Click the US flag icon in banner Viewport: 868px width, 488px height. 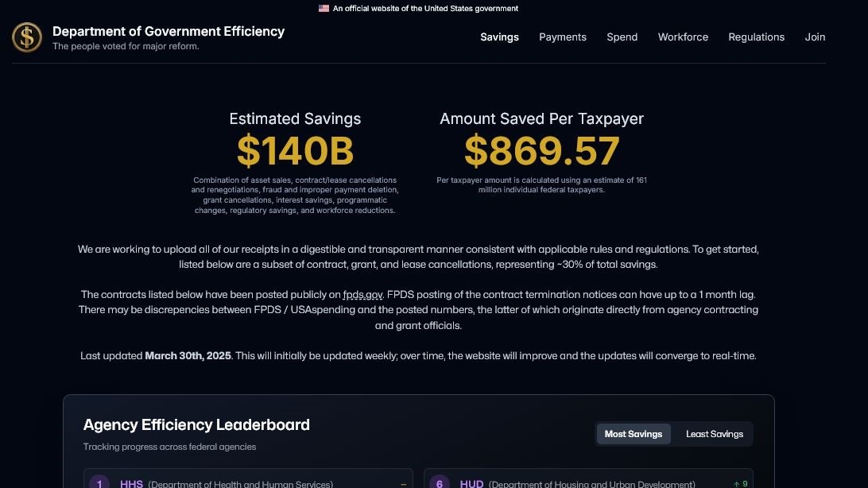pyautogui.click(x=324, y=9)
